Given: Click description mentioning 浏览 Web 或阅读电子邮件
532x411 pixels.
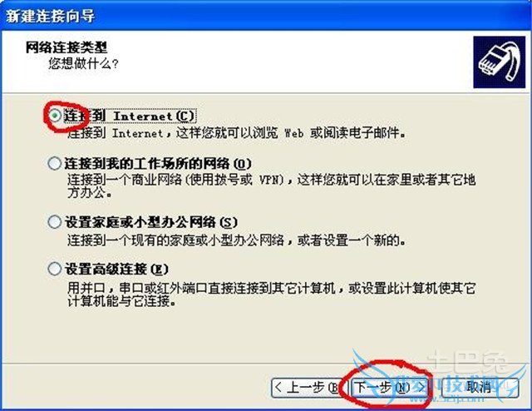Looking at the screenshot, I should 236,133.
